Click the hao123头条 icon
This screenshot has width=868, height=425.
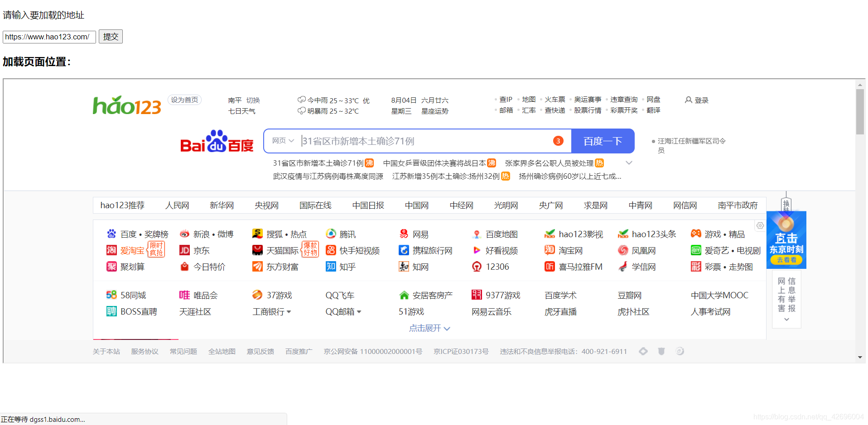pos(623,234)
